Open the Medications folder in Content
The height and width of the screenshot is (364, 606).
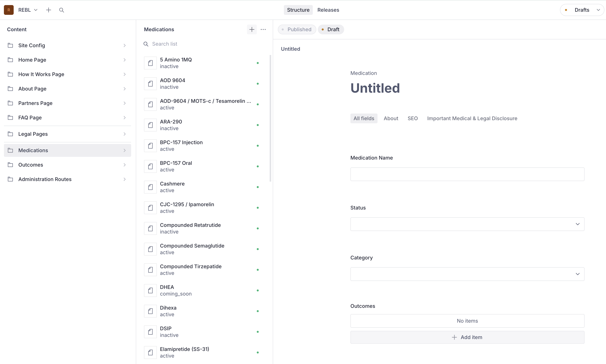point(68,150)
